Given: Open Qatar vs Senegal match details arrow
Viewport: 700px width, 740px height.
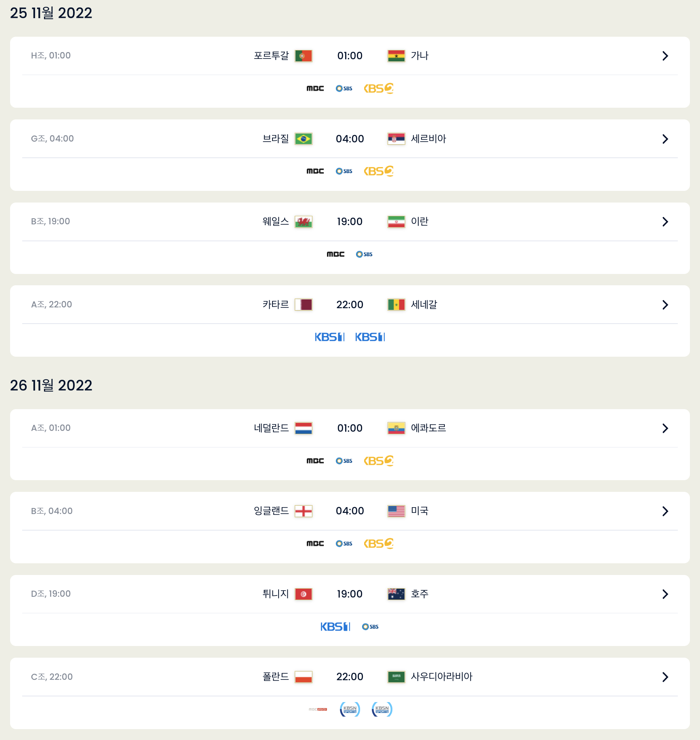Looking at the screenshot, I should pos(665,305).
